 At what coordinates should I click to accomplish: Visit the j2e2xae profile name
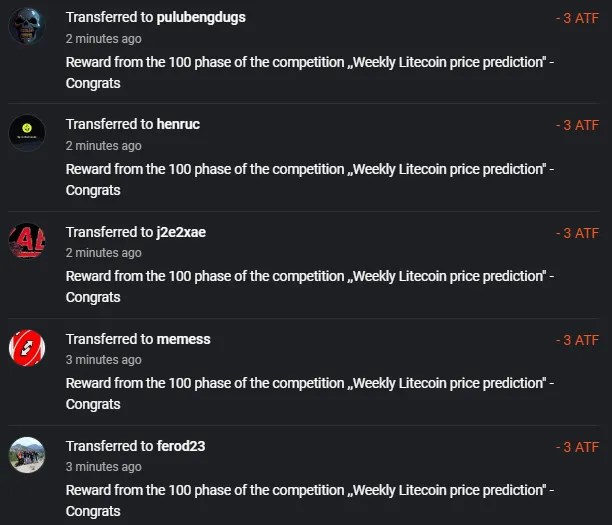pyautogui.click(x=181, y=232)
